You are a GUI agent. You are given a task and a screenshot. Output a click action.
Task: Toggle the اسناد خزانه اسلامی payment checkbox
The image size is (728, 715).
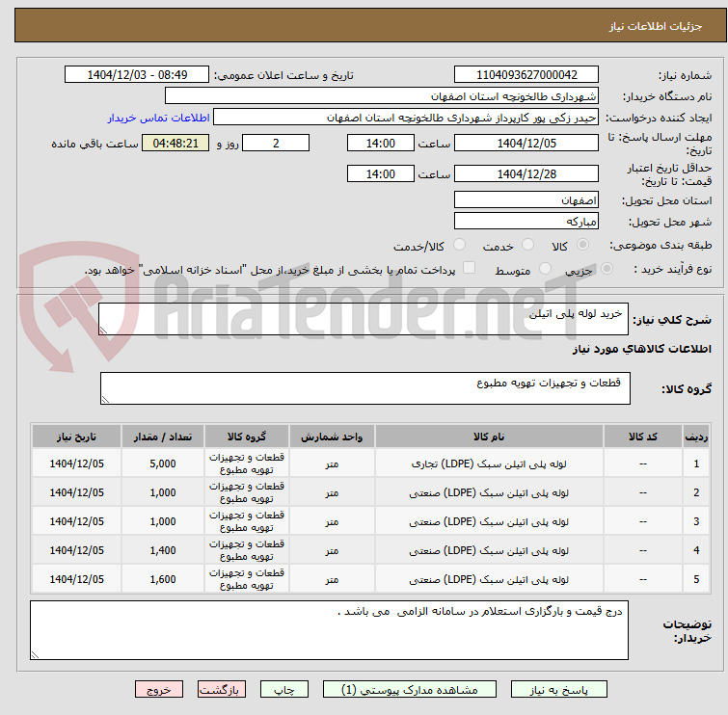(469, 268)
